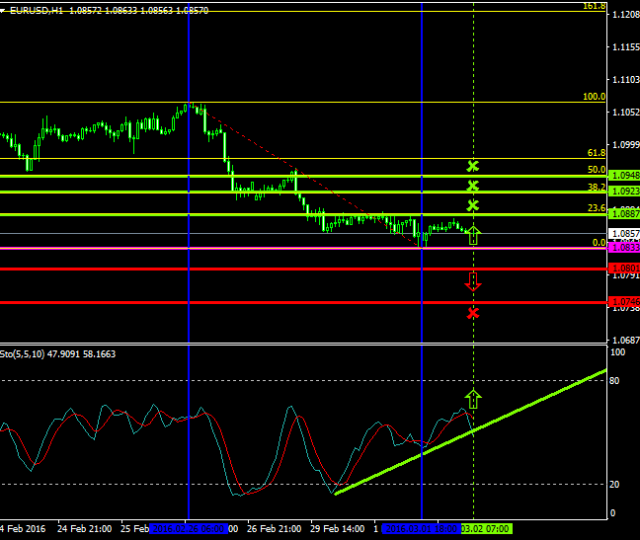Select green X marker at 50.0 level
The height and width of the screenshot is (540, 640).
473,166
